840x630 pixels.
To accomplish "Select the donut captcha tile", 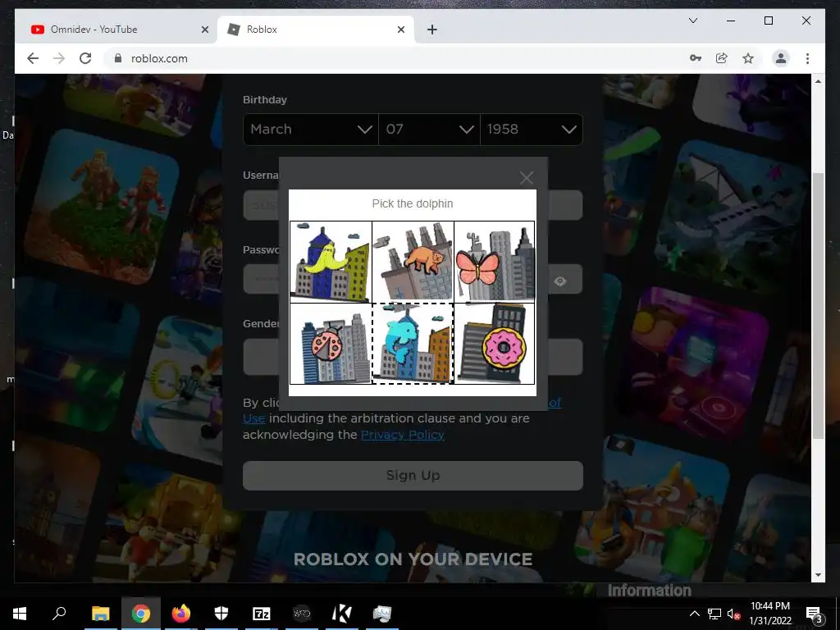I will pos(494,344).
